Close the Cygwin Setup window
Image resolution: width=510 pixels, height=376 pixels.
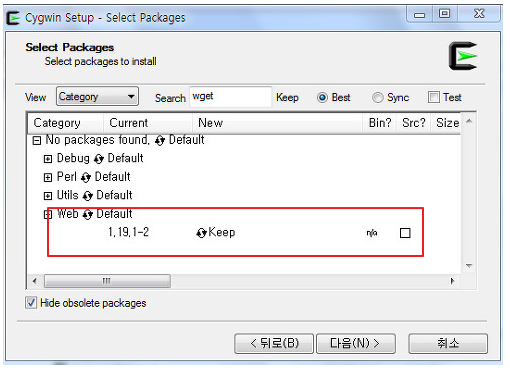coord(479,14)
